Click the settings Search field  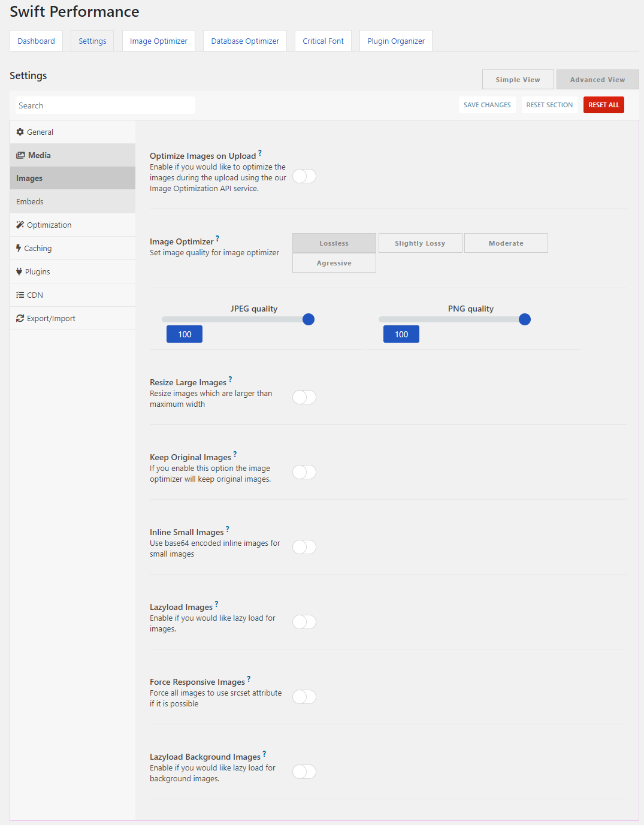click(x=105, y=105)
